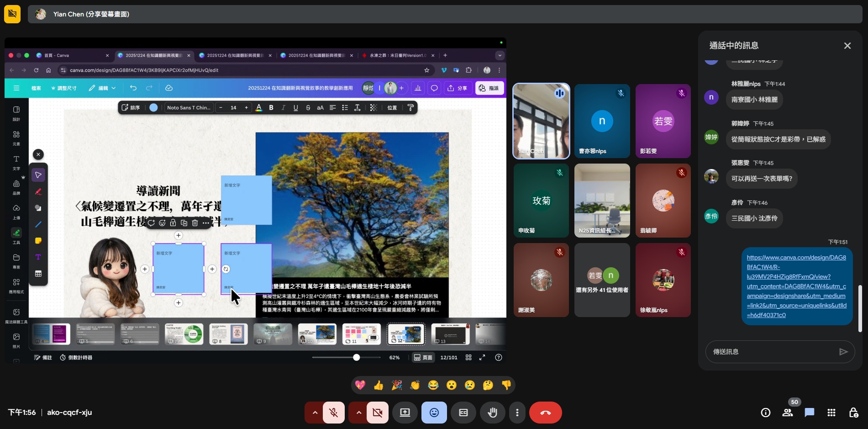
Task: Open the activities grid icon
Action: [831, 413]
